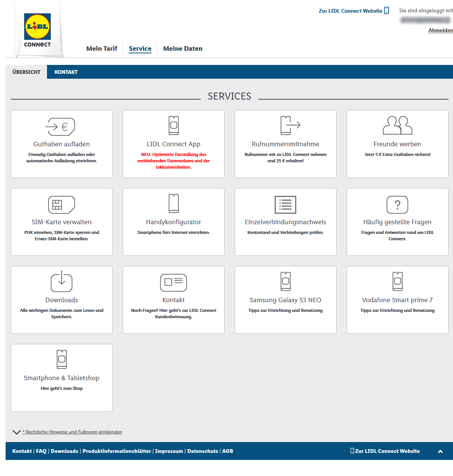Open the footer Downloads link
This screenshot has height=476, width=453.
pos(65,451)
